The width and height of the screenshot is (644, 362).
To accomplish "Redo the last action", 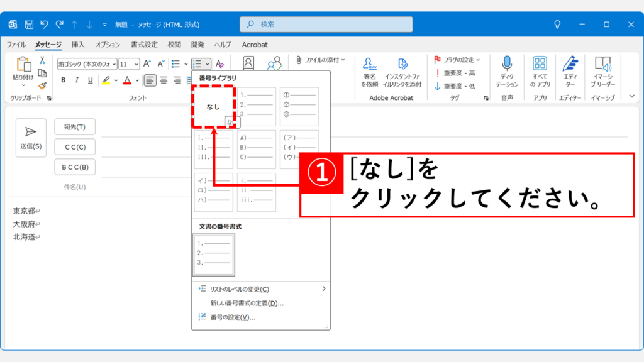I will 60,25.
